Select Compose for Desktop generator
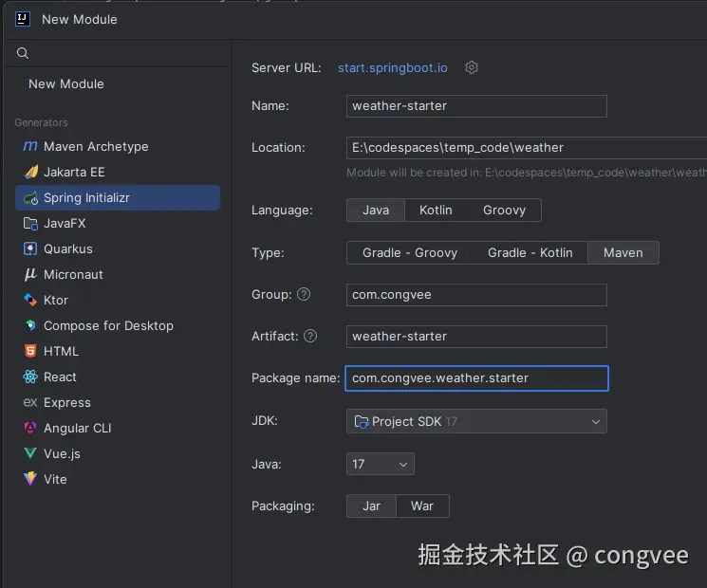This screenshot has width=707, height=588. [118, 325]
